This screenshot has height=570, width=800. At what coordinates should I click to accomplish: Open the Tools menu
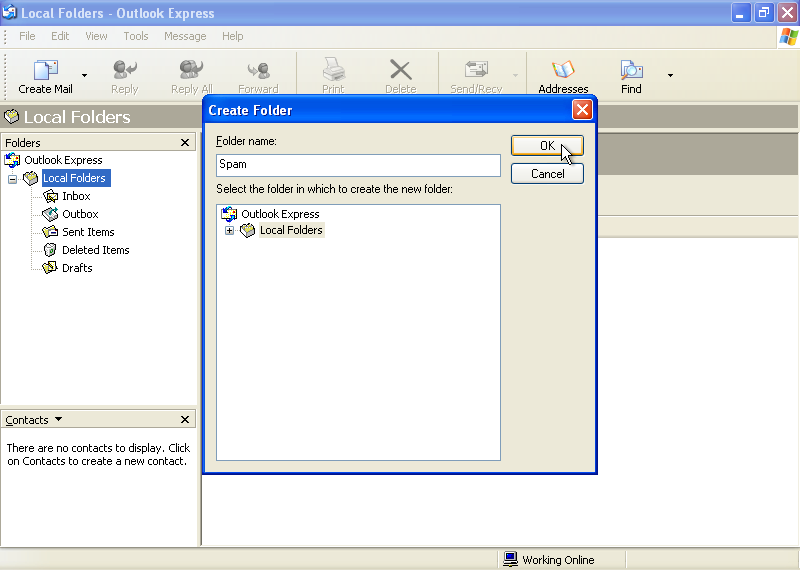coord(136,36)
